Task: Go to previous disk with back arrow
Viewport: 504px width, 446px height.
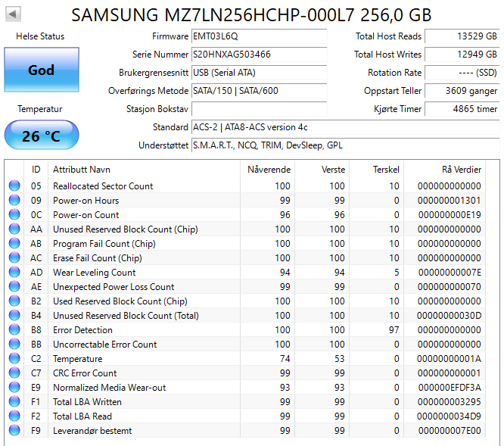Action: point(13,14)
